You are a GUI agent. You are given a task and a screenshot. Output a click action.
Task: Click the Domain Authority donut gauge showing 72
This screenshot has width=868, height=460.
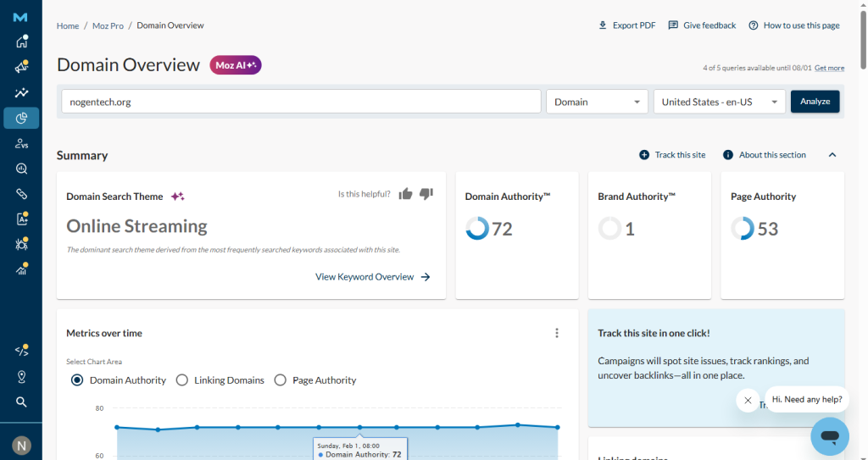click(477, 228)
